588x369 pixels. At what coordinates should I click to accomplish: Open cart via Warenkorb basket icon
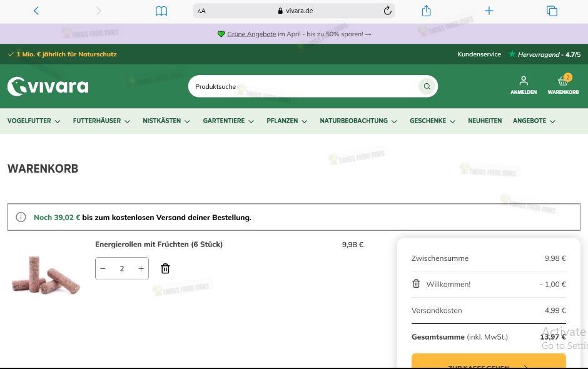pyautogui.click(x=562, y=82)
